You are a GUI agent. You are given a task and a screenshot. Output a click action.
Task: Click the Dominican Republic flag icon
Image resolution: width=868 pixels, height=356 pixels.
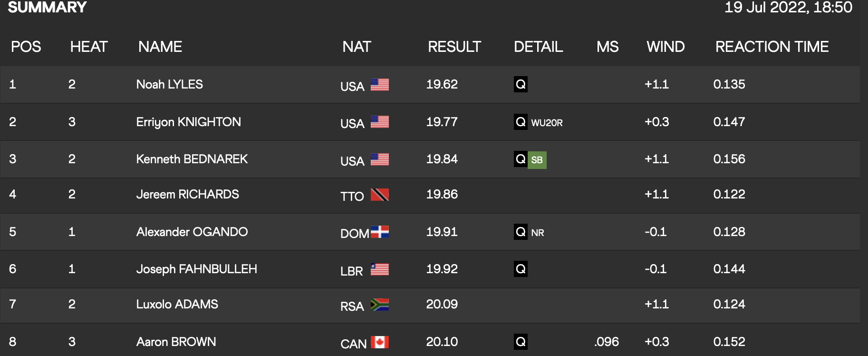click(x=379, y=232)
